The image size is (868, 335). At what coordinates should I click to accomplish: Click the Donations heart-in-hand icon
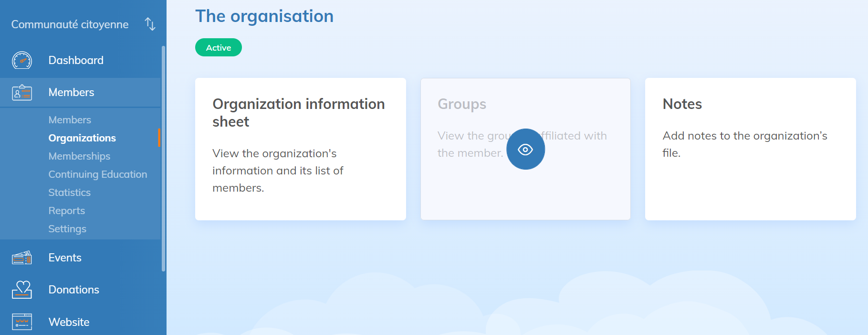pos(22,290)
